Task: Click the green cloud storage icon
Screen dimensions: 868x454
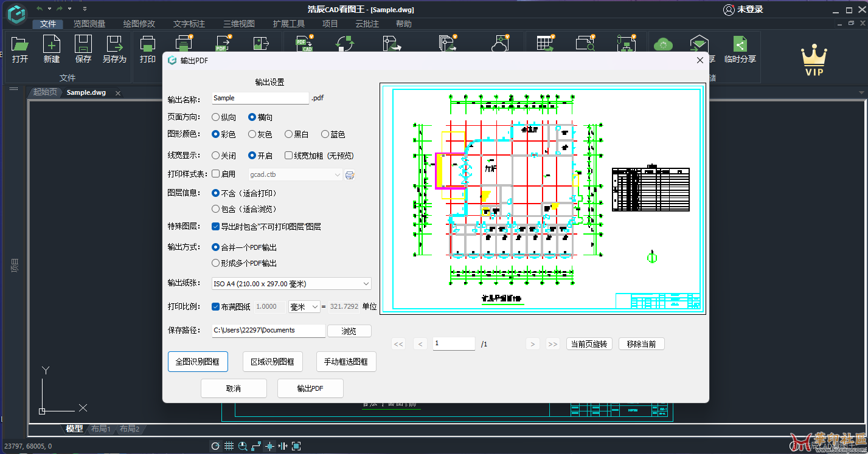Action: pyautogui.click(x=663, y=44)
